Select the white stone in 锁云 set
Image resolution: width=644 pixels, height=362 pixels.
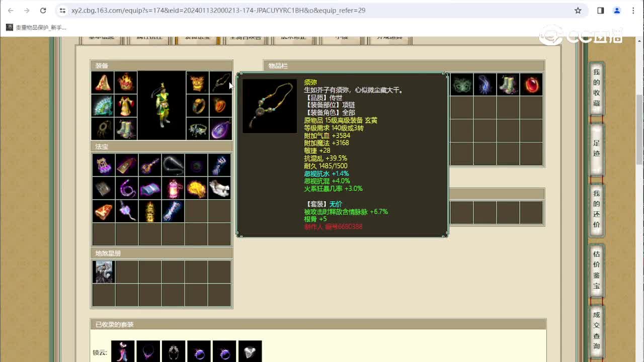tap(250, 351)
